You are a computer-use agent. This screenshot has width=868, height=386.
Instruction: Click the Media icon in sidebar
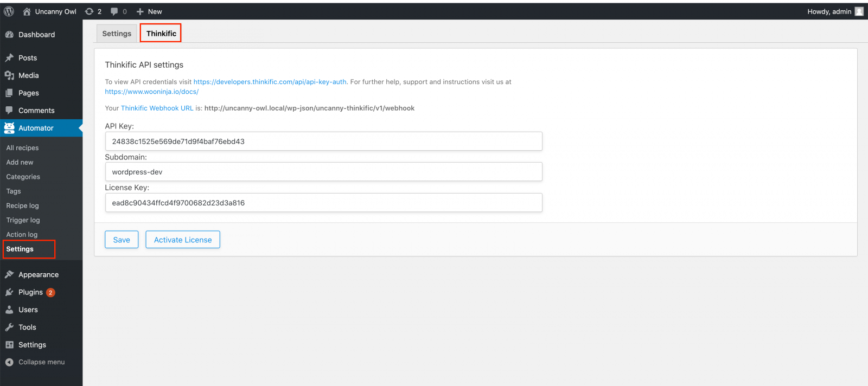click(x=9, y=75)
